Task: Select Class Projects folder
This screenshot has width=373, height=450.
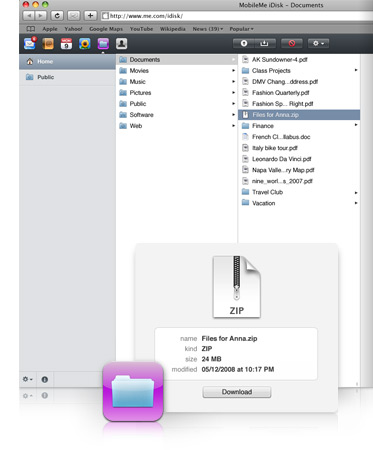Action: click(299, 71)
